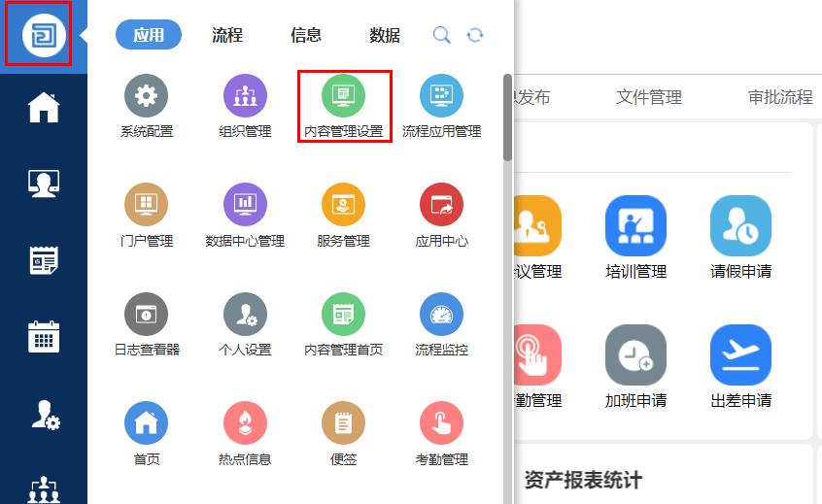Switch to the 流程 tab

[227, 35]
